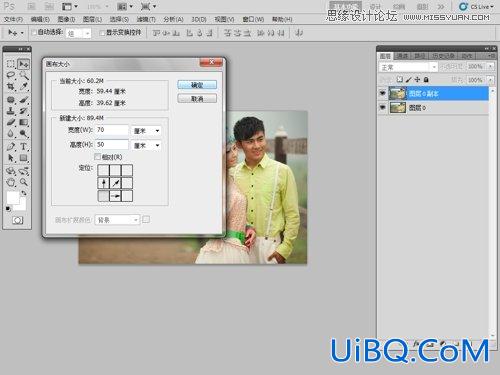This screenshot has height=375, width=500.
Task: Select the Crop tool
Action: [11, 86]
